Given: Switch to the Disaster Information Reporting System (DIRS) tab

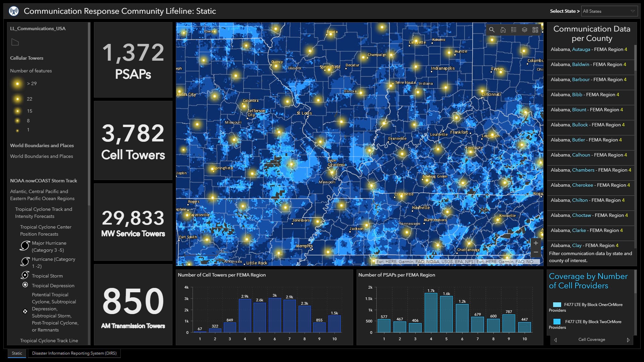Looking at the screenshot, I should [74, 353].
